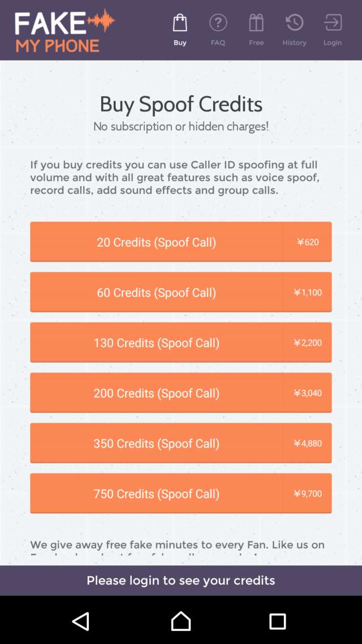
Task: Click the Fake My Phone logo
Action: pyautogui.click(x=64, y=31)
